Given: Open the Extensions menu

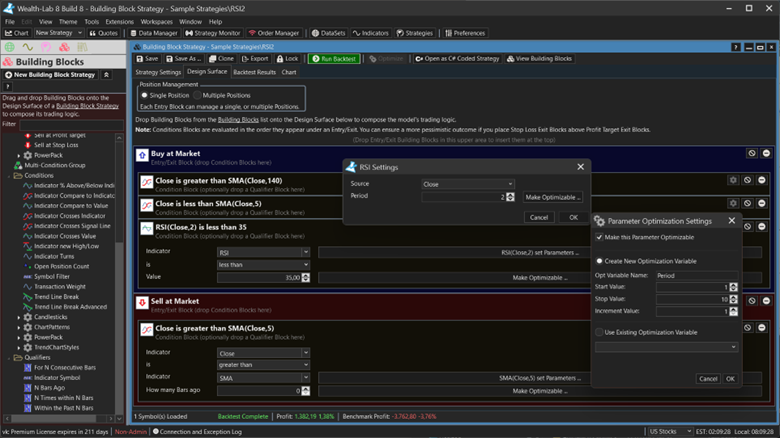Looking at the screenshot, I should 119,21.
